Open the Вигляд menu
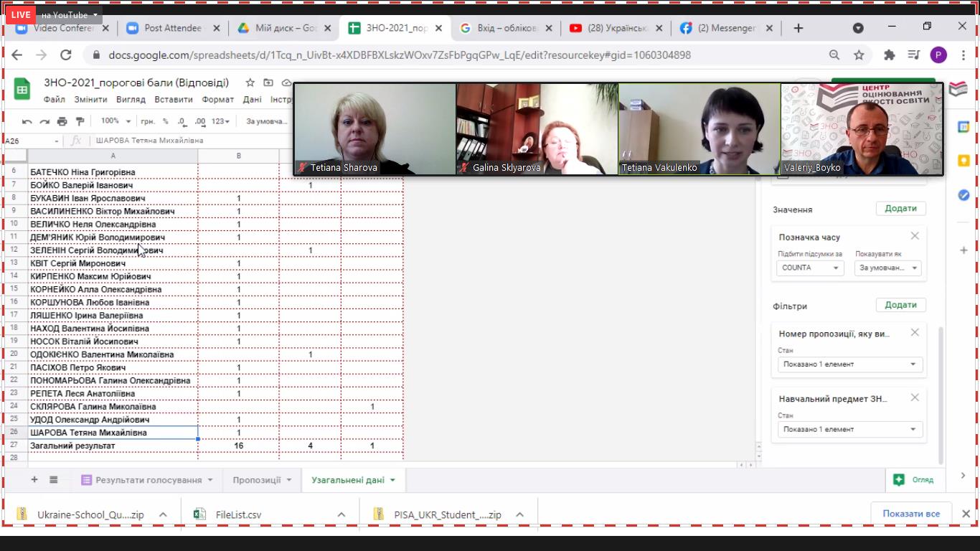The height and width of the screenshot is (551, 980). [x=131, y=100]
